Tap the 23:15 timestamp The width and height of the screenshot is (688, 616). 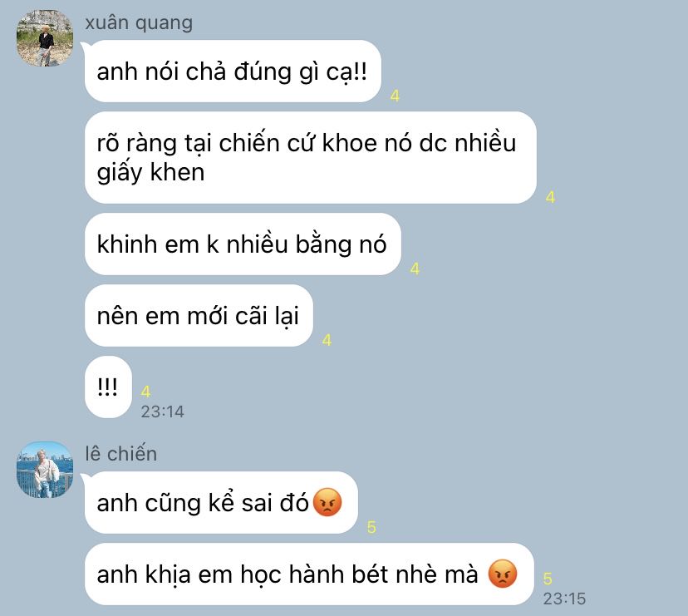(564, 599)
